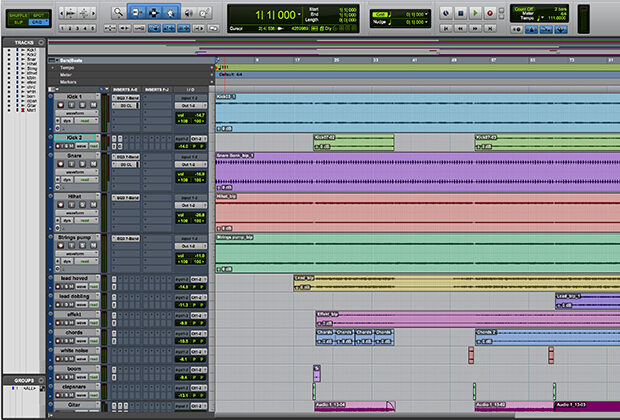Click bar 33 on Bars|Beats ruler
The width and height of the screenshot is (620, 420).
tap(375, 60)
